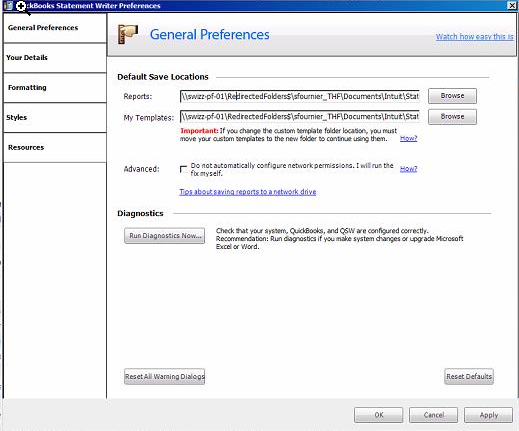Browse for the Reports save location
The width and height of the screenshot is (519, 431).
coord(452,96)
